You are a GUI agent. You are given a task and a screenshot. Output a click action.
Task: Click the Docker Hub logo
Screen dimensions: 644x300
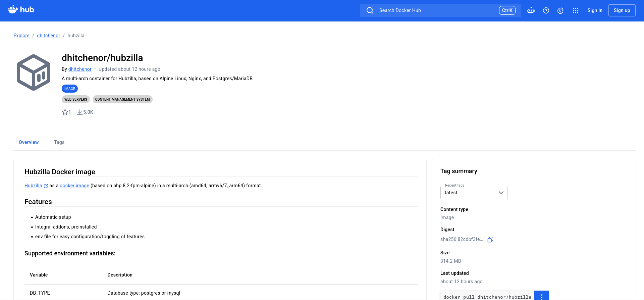pos(21,10)
